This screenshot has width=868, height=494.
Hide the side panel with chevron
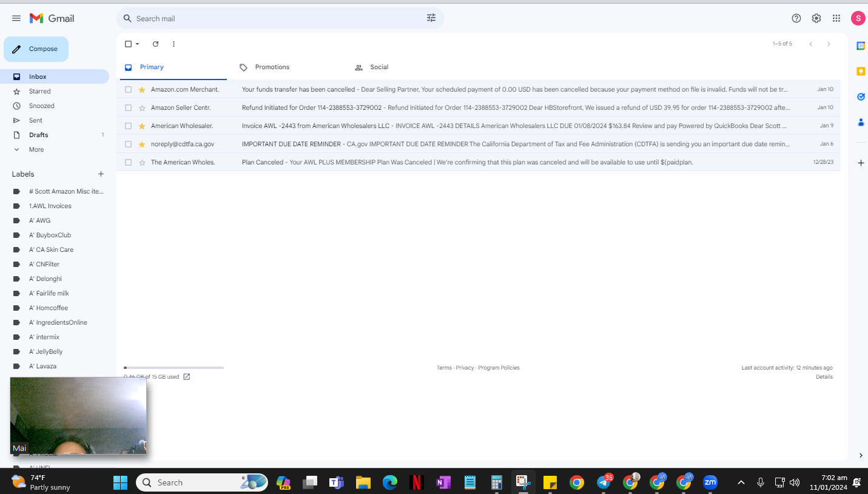pos(861,455)
